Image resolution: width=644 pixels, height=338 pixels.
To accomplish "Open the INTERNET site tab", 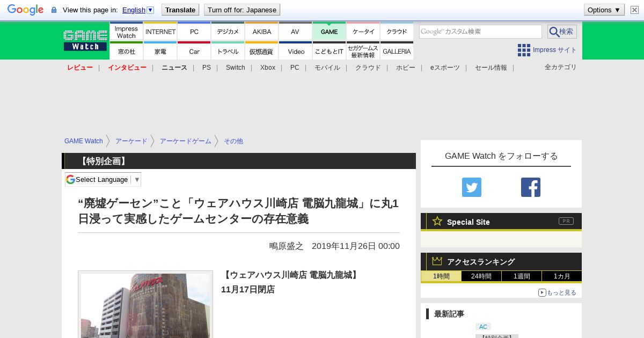I will pyautogui.click(x=160, y=32).
